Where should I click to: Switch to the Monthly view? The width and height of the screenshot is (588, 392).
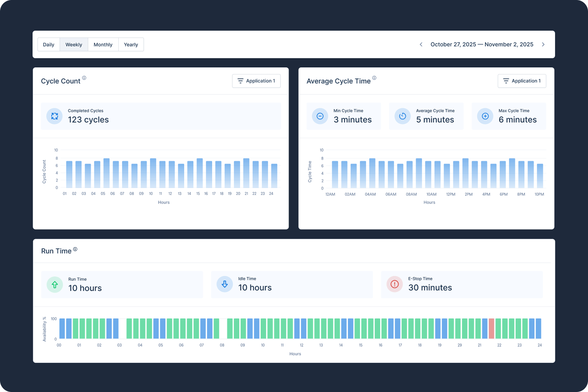click(103, 45)
